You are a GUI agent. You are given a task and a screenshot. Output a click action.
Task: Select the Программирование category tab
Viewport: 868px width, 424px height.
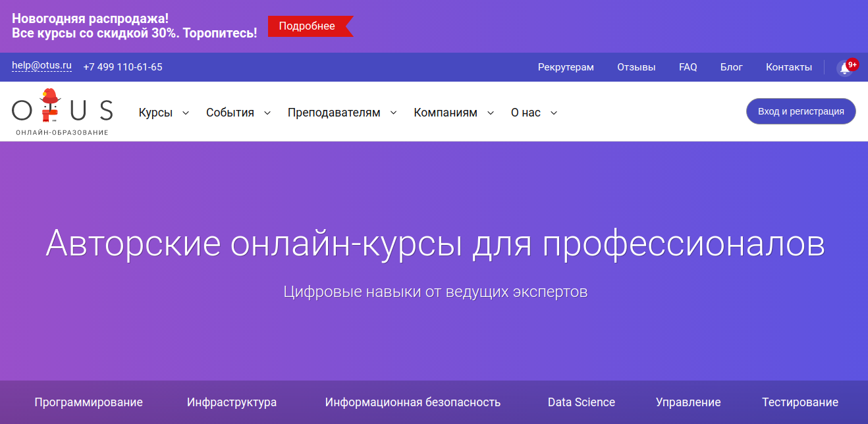pyautogui.click(x=88, y=402)
